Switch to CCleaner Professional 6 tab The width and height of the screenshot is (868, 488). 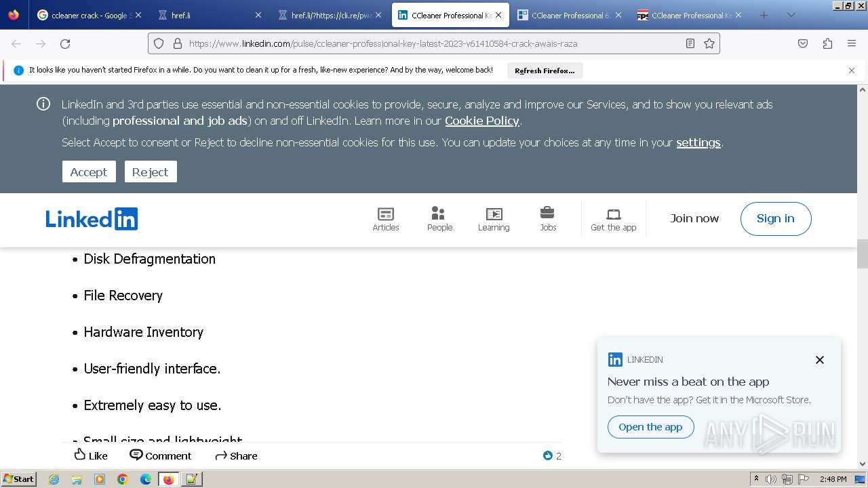(569, 15)
